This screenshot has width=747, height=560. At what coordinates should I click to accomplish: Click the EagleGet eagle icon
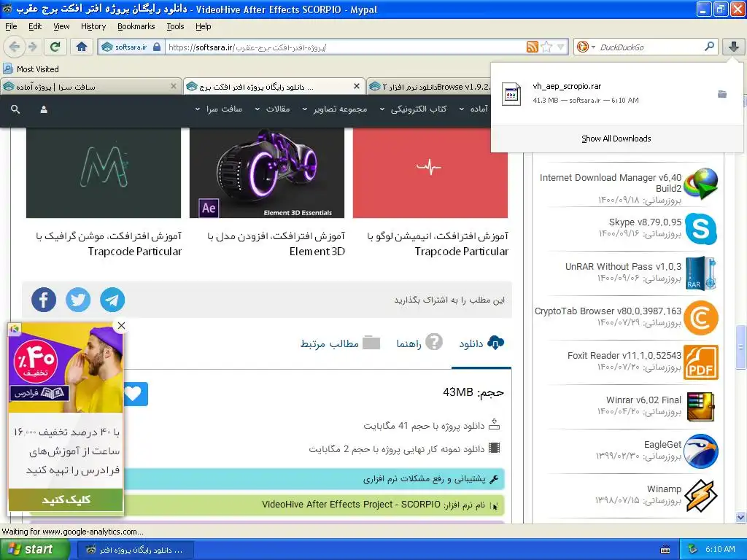(x=701, y=451)
